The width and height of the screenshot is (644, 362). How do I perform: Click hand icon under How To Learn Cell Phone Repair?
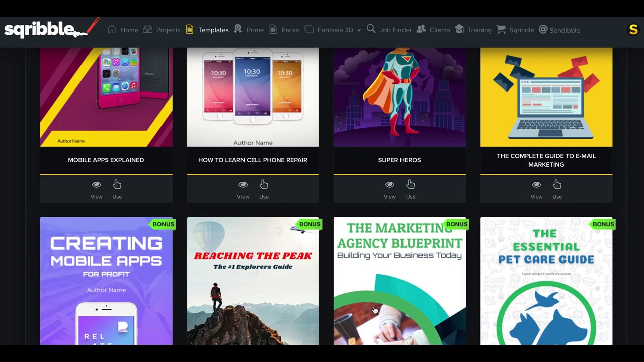(264, 185)
